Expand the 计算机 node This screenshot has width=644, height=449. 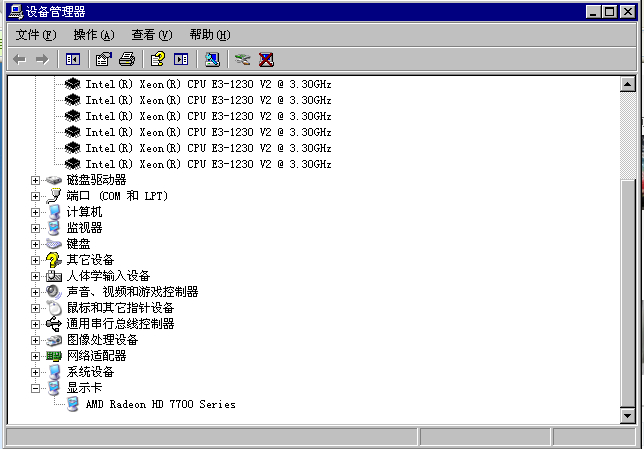(x=35, y=212)
